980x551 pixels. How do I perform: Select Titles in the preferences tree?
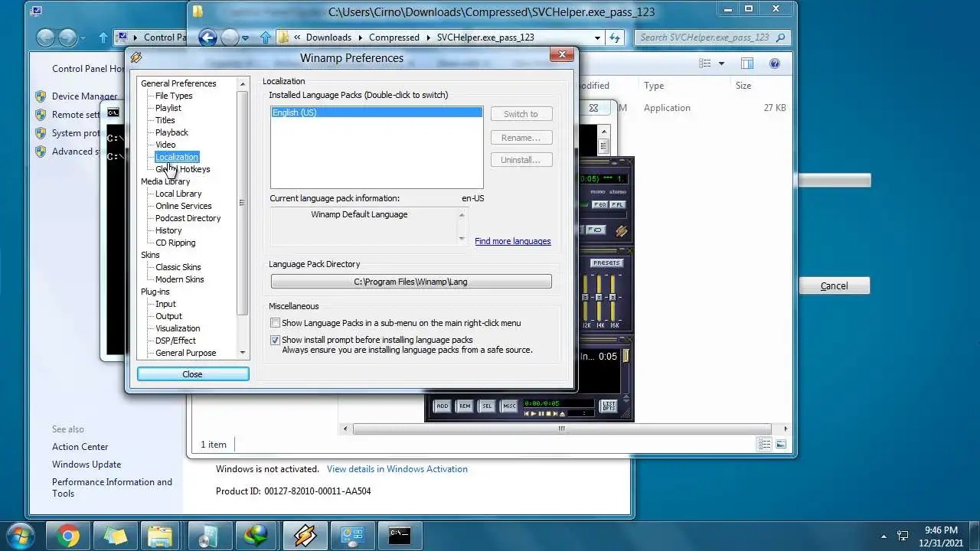(165, 120)
